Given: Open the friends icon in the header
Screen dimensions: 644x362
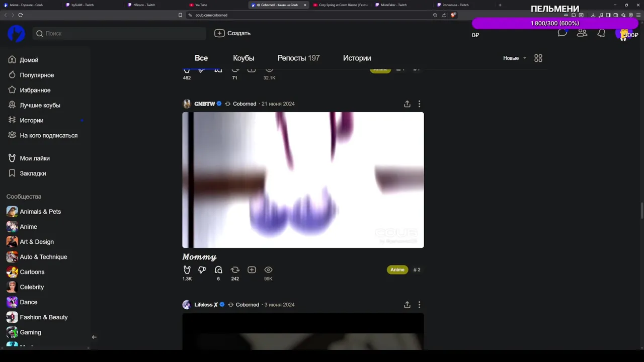Looking at the screenshot, I should 582,33.
